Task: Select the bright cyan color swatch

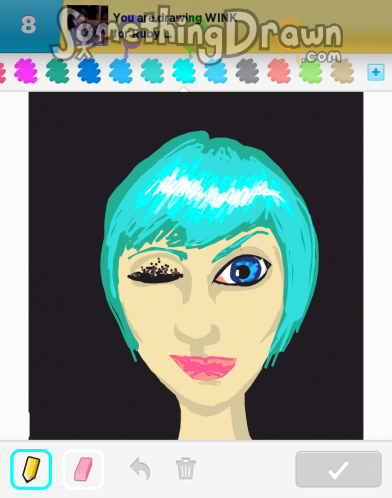Action: (184, 71)
